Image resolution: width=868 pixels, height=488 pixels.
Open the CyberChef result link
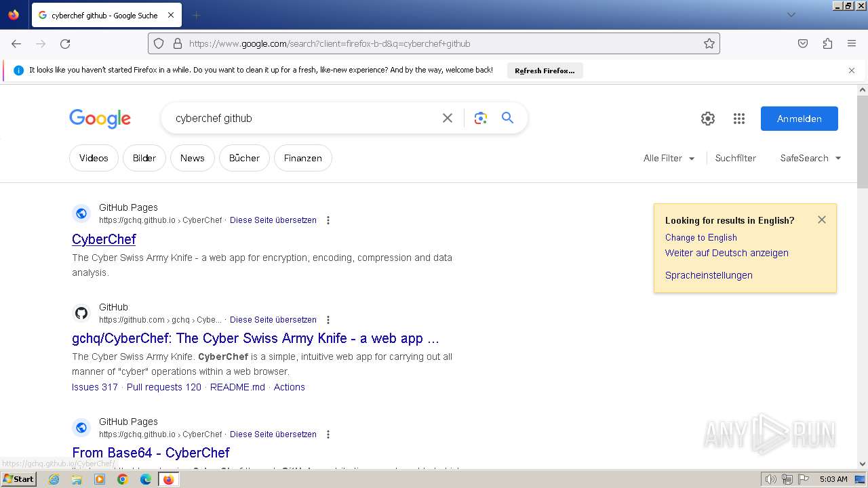pos(104,239)
